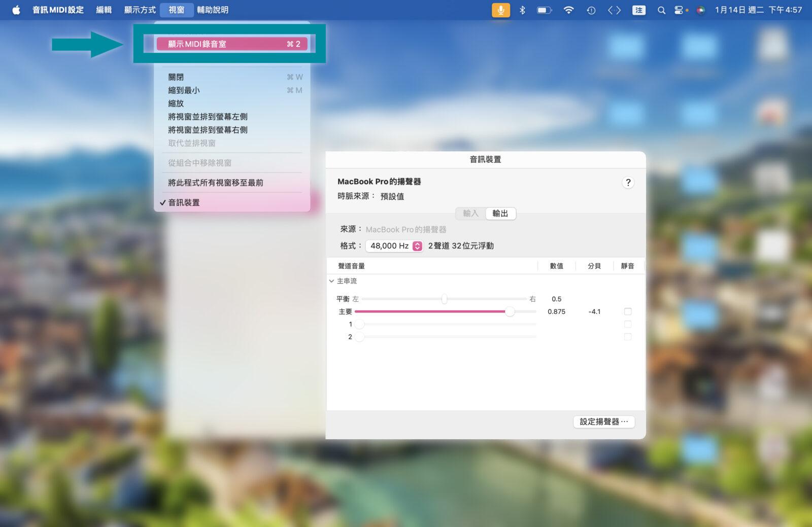This screenshot has width=812, height=527.
Task: Toggle mute checkbox for channel 1
Action: click(628, 324)
